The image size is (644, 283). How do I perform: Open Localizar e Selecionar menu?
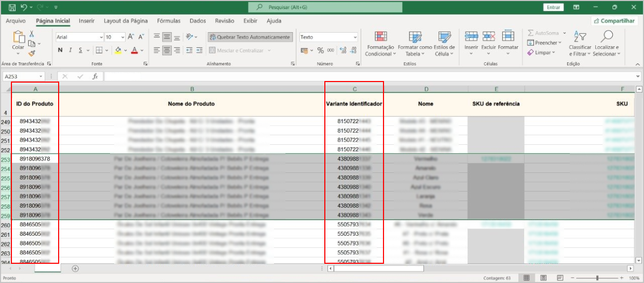(x=606, y=43)
